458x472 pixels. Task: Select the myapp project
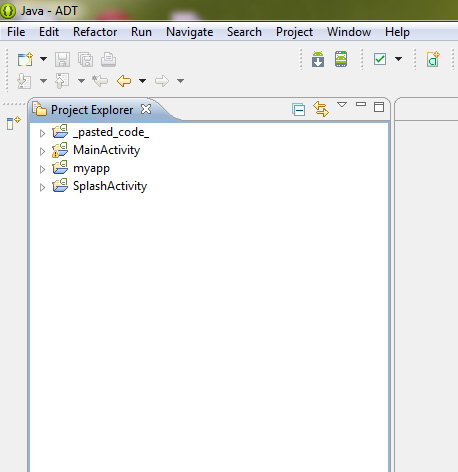pos(91,168)
